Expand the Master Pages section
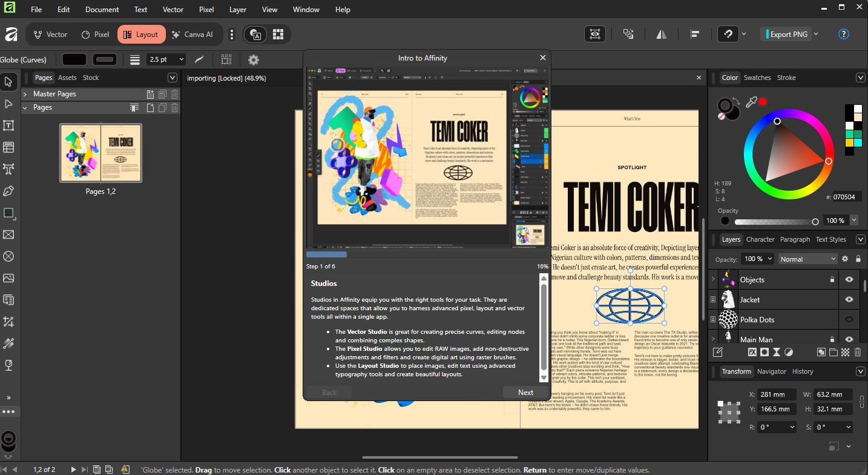The height and width of the screenshot is (475, 868). point(25,94)
